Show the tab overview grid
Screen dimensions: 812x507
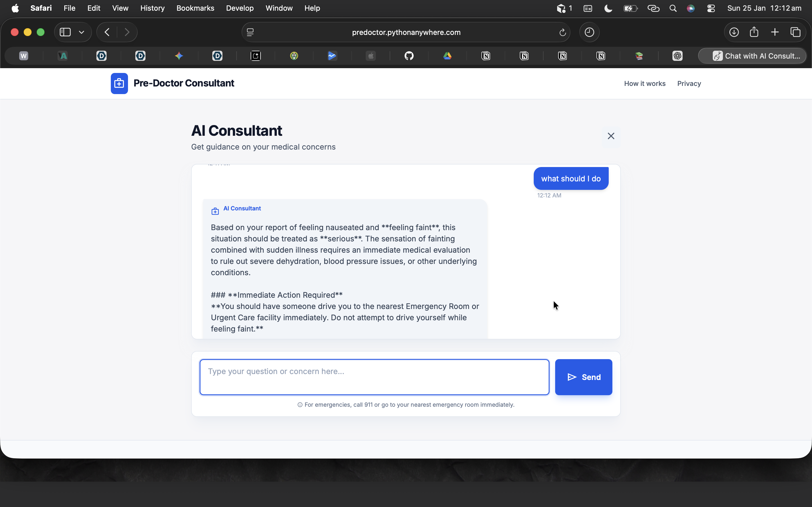tap(795, 32)
